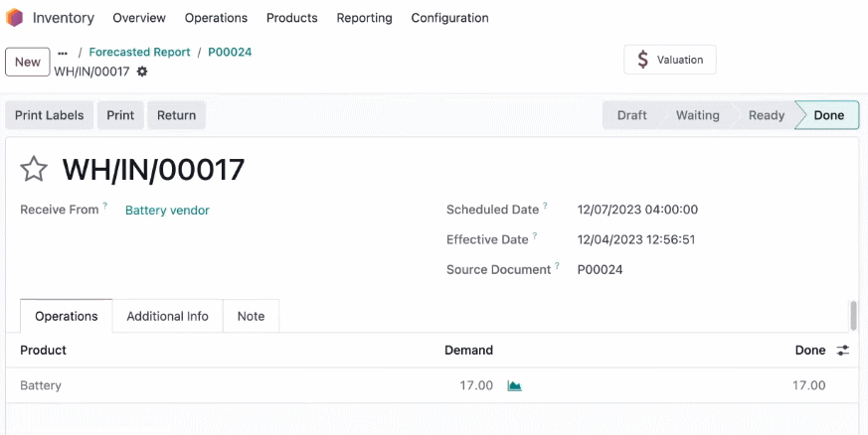Switch to the Note tab
Viewport: 868px width, 435px height.
click(251, 316)
